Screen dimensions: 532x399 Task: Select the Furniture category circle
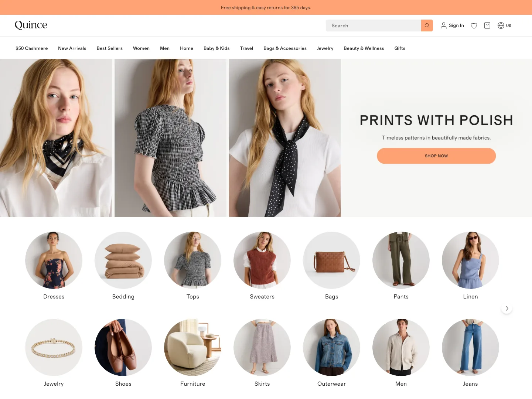tap(193, 347)
